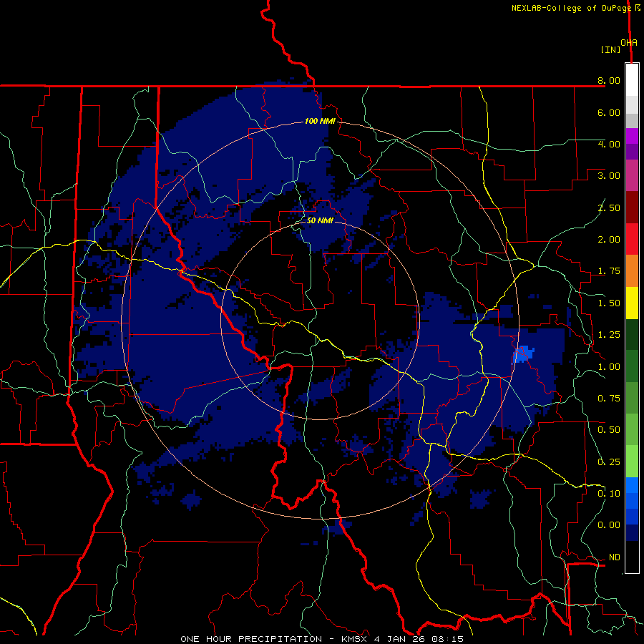
Task: Select the yellow swatch beside 1.50
Action: click(632, 303)
